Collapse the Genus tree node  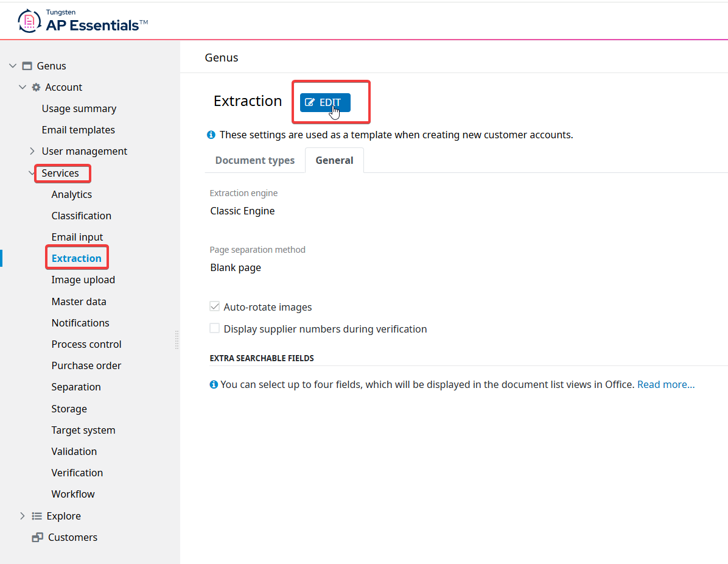click(13, 66)
